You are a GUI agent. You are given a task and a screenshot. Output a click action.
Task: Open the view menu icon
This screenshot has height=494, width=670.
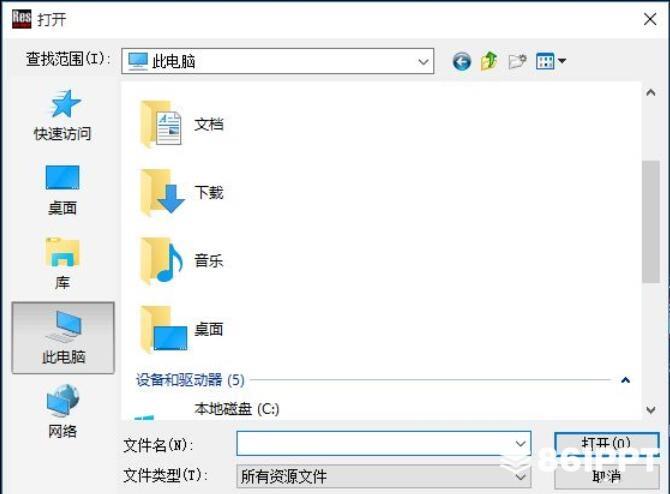click(x=551, y=61)
